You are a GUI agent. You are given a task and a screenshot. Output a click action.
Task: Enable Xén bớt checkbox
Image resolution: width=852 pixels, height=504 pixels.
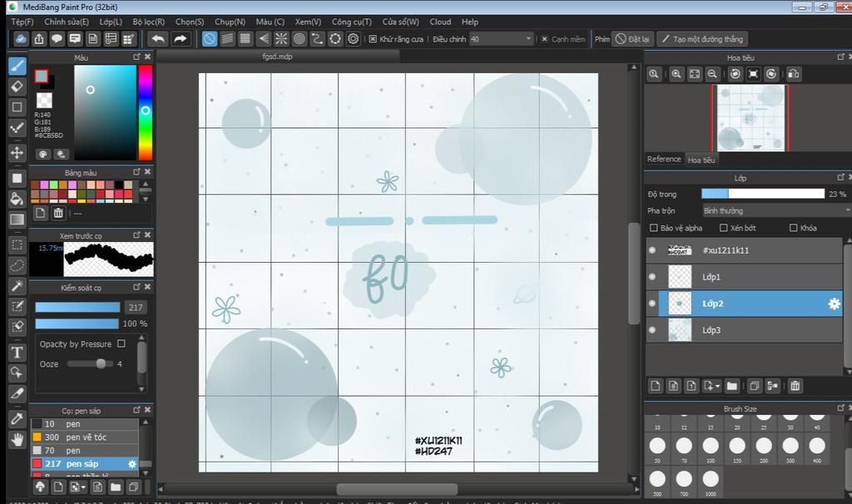tap(723, 228)
